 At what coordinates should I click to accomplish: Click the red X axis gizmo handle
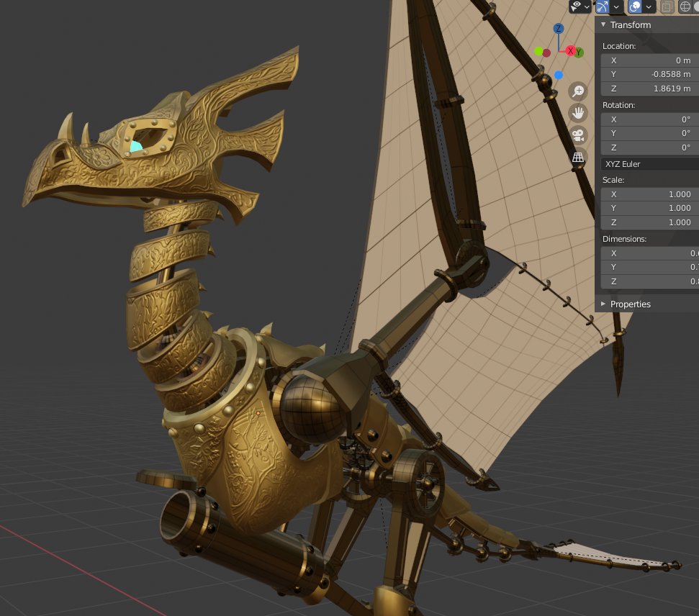click(570, 51)
